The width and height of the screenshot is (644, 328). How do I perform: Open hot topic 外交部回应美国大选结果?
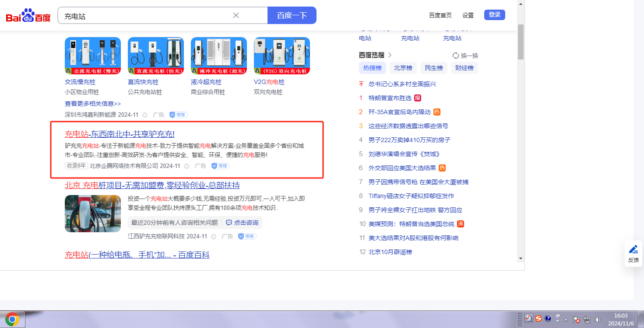pos(402,168)
